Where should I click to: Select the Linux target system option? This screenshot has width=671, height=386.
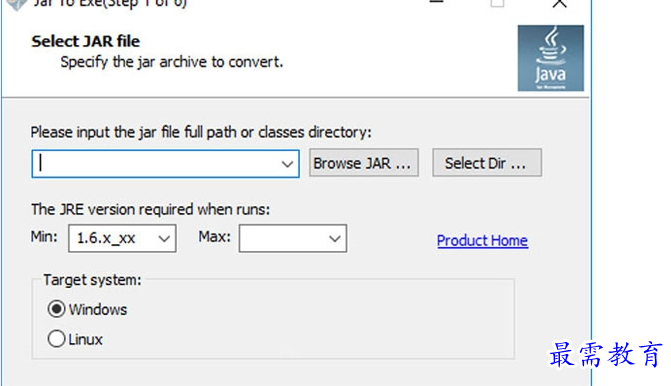[75, 339]
